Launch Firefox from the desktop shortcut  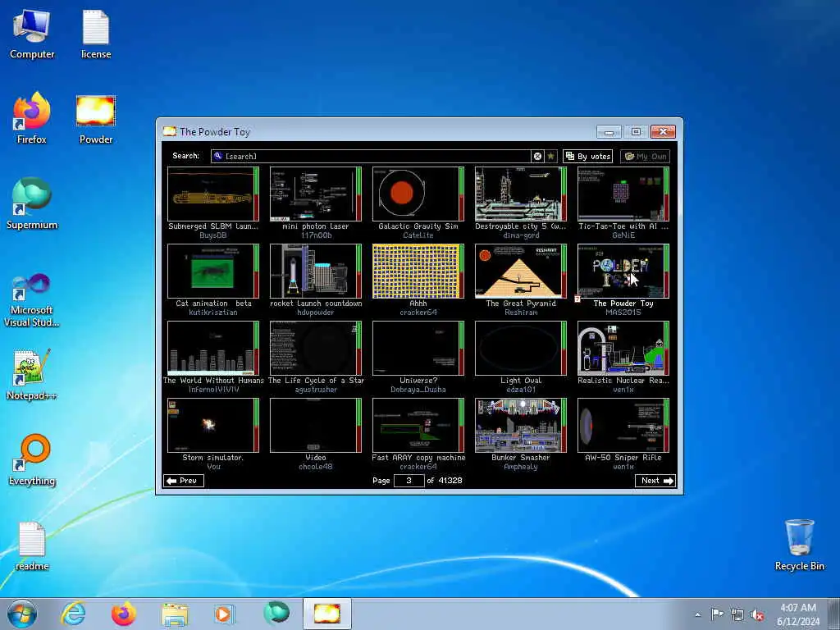(32, 118)
